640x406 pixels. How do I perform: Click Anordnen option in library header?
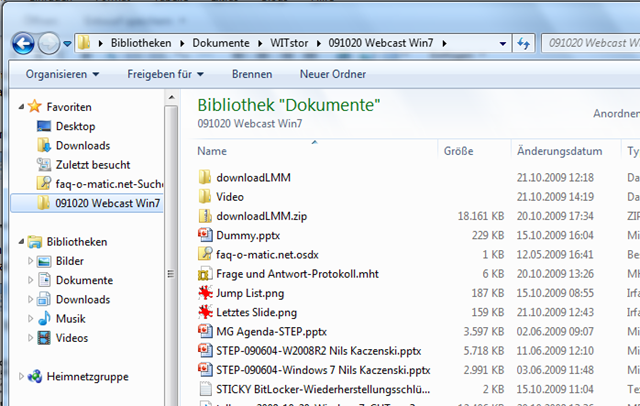[x=616, y=113]
